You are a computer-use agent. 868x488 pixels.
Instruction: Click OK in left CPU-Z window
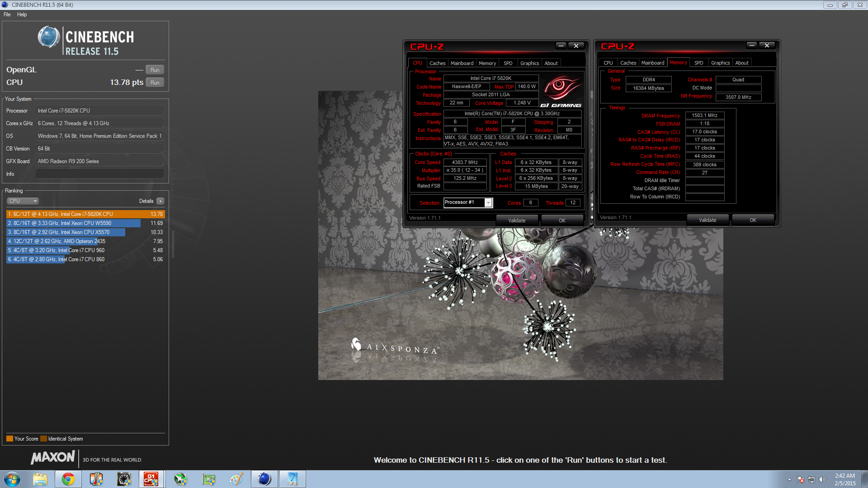pos(562,221)
